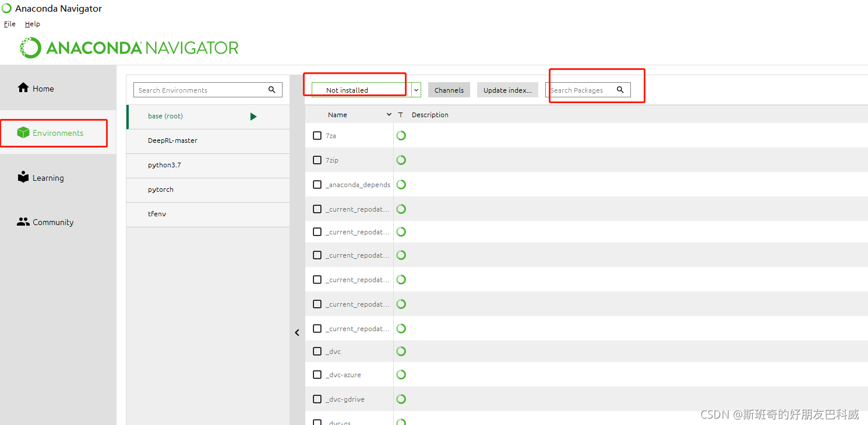Click the status circle icon for 7za
The height and width of the screenshot is (425, 868).
tap(401, 136)
